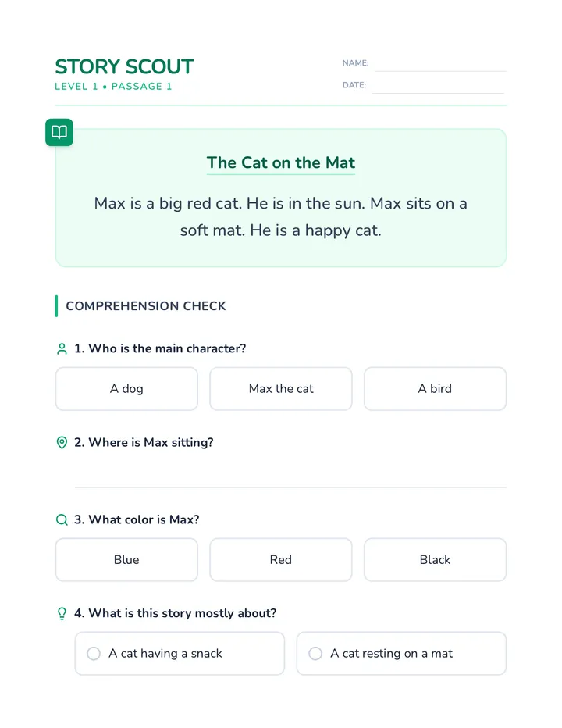562x728 pixels.
Task: Click the magnifying glass icon beside question 3
Action: (x=62, y=519)
